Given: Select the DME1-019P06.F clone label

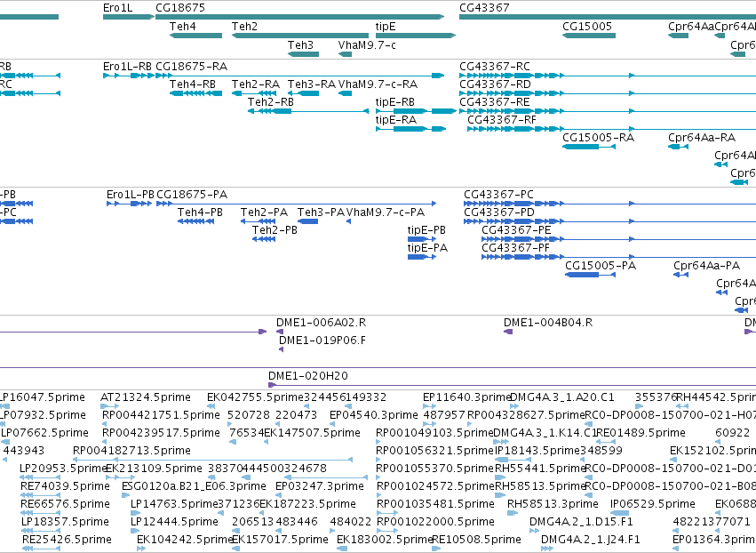Looking at the screenshot, I should point(322,341).
